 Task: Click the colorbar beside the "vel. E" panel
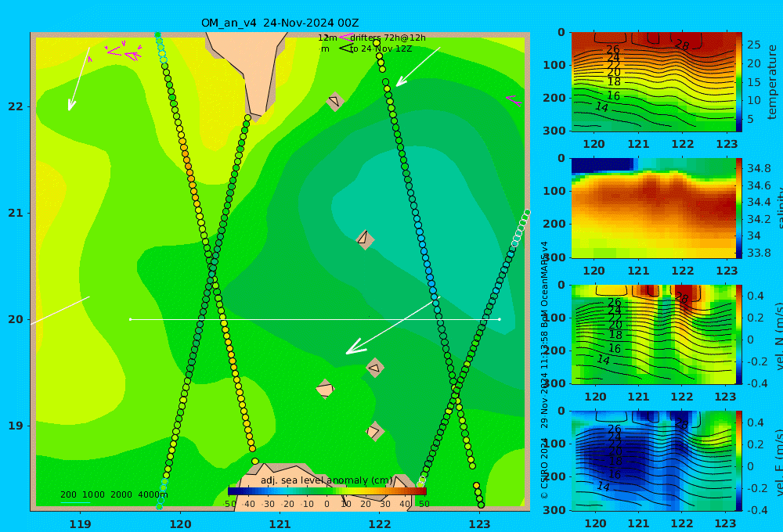[x=738, y=461]
